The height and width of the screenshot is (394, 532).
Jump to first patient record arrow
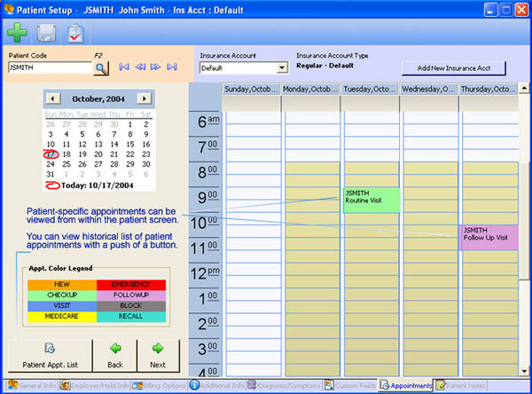(x=124, y=67)
